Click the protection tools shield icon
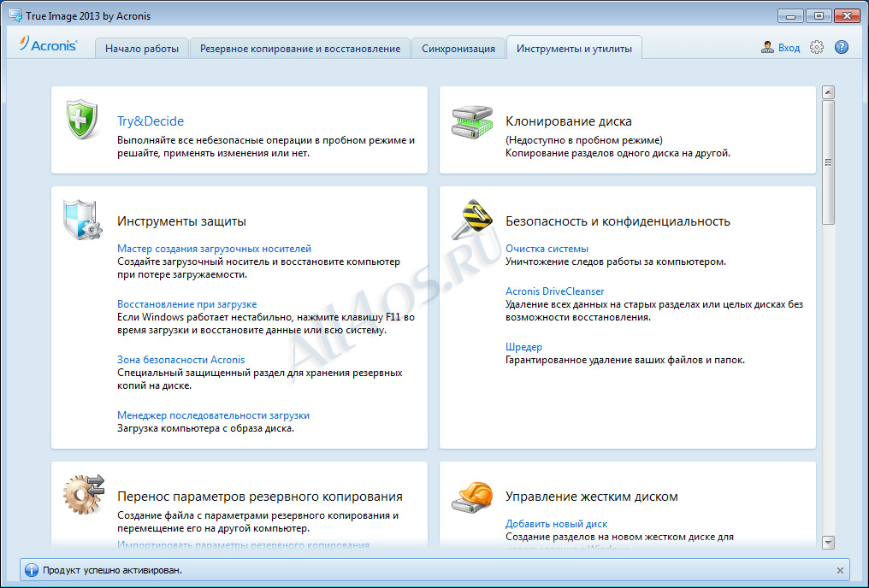Viewport: 869px width, 588px height. (83, 220)
